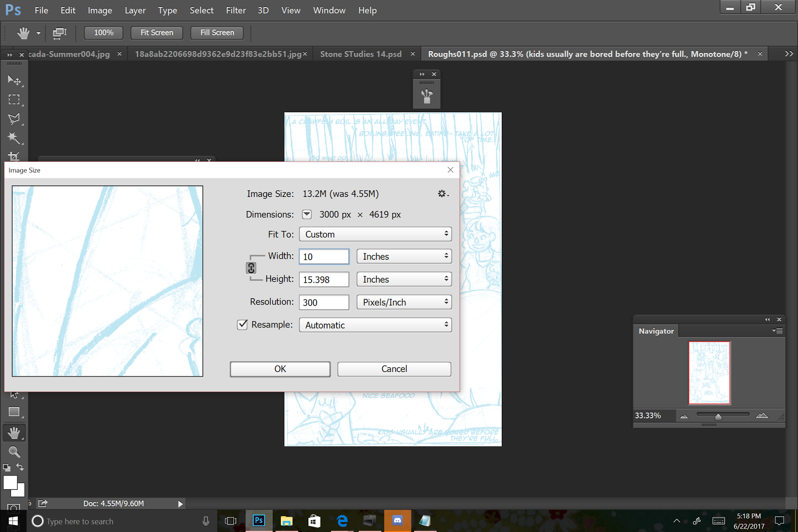Screen dimensions: 798x532
Task: Click the Width input field
Action: (x=324, y=256)
